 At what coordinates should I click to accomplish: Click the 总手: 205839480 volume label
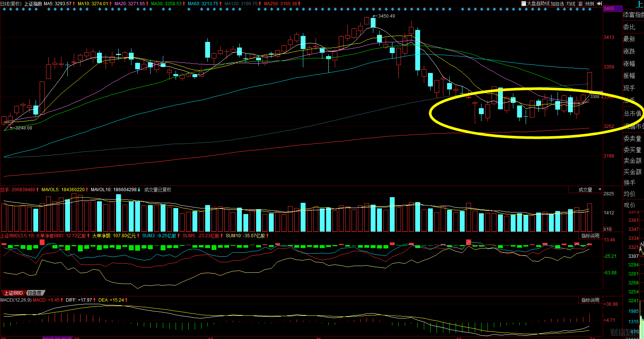click(x=18, y=190)
